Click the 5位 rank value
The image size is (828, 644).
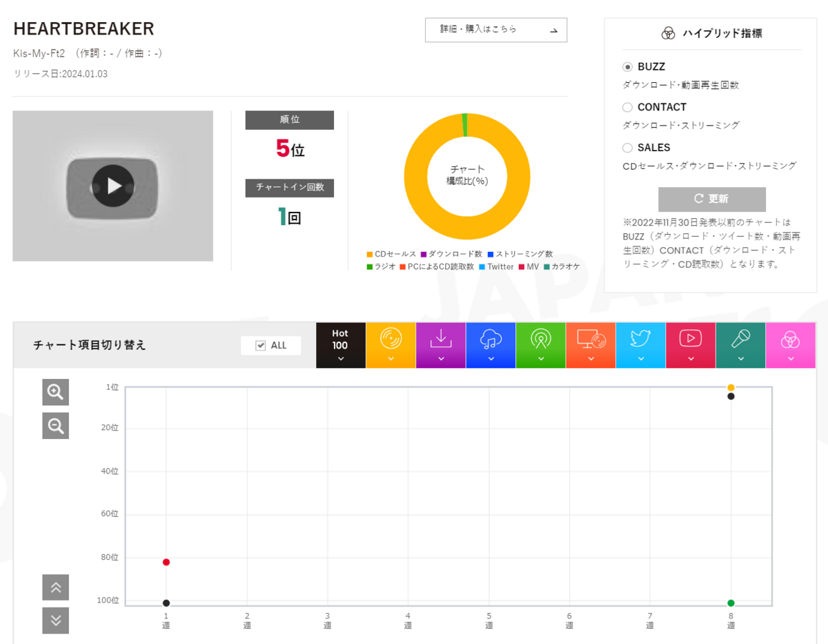point(290,148)
